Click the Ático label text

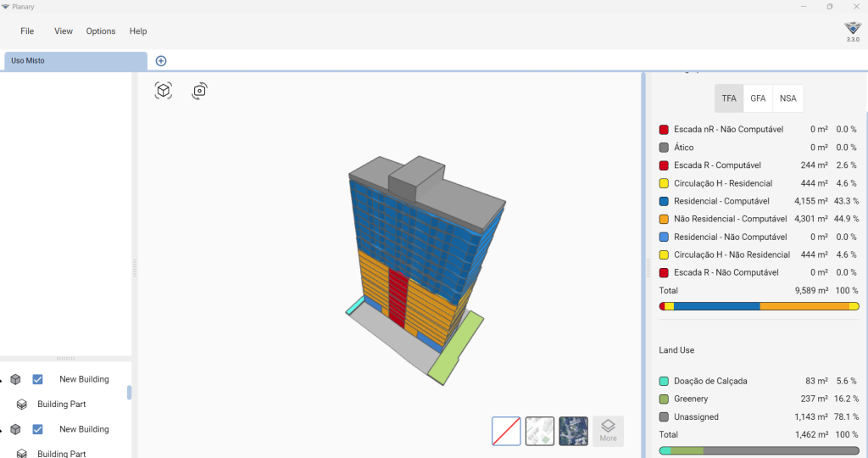pos(684,148)
